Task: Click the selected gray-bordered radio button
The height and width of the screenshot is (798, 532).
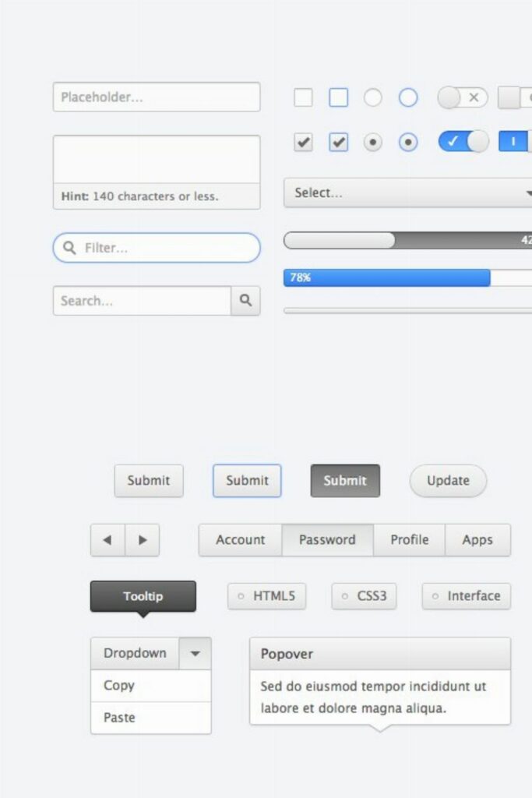Action: click(373, 143)
